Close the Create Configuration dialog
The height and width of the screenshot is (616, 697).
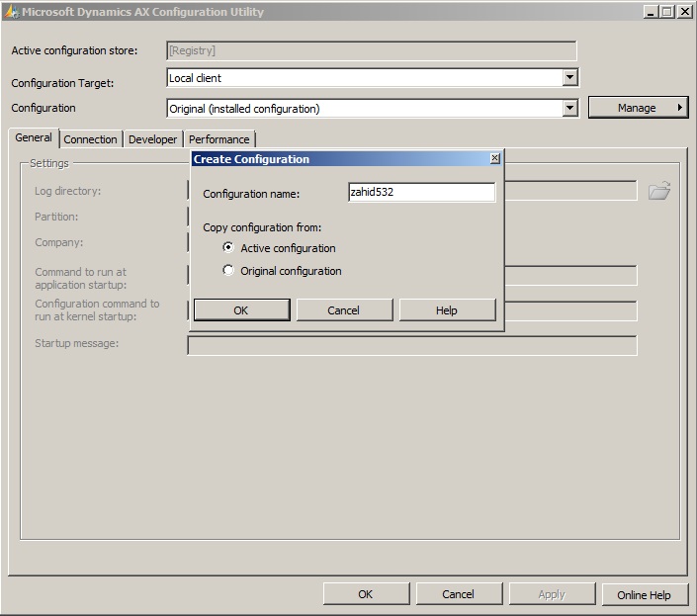tap(494, 158)
